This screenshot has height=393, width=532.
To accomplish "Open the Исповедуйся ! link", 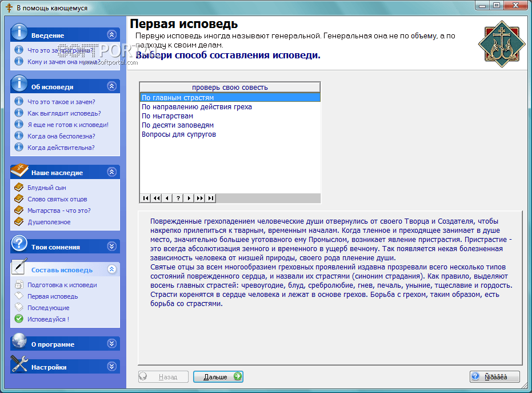I will point(48,319).
